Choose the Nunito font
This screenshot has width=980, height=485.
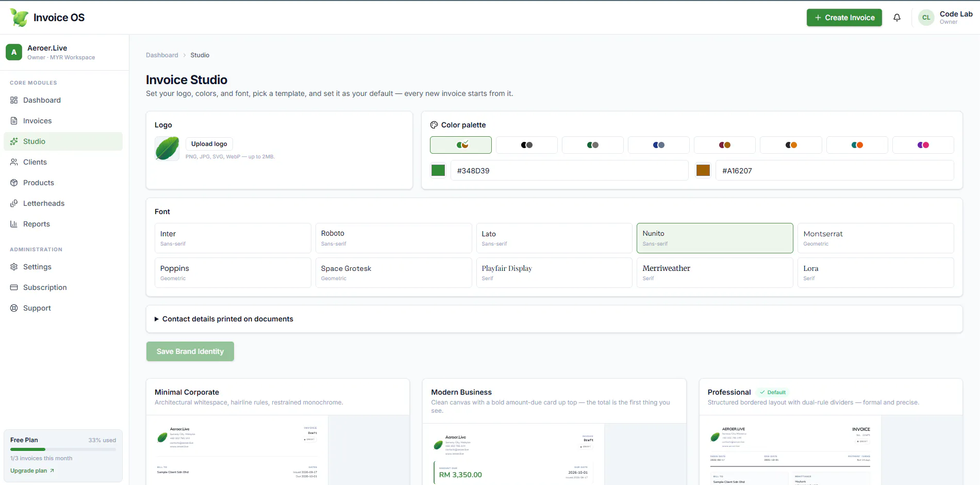point(715,238)
